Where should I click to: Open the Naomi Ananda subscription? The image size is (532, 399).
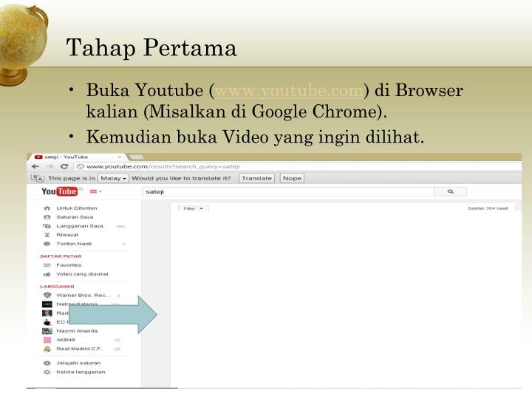(77, 331)
